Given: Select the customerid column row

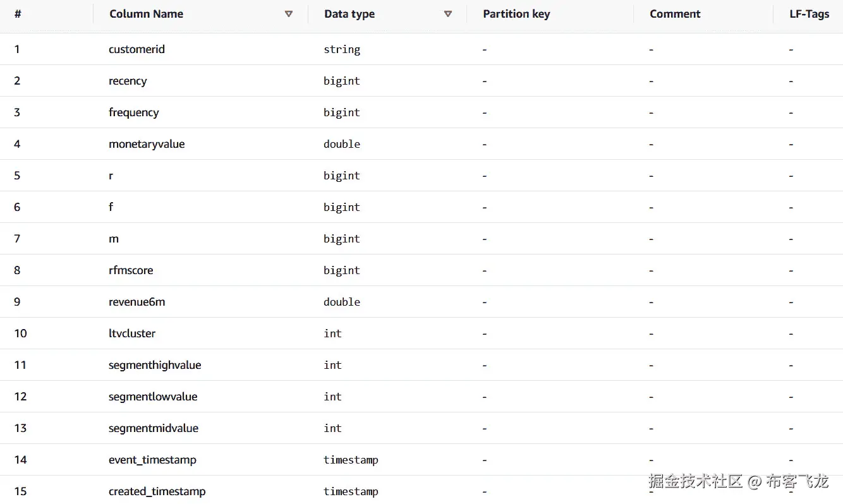Looking at the screenshot, I should click(x=136, y=49).
